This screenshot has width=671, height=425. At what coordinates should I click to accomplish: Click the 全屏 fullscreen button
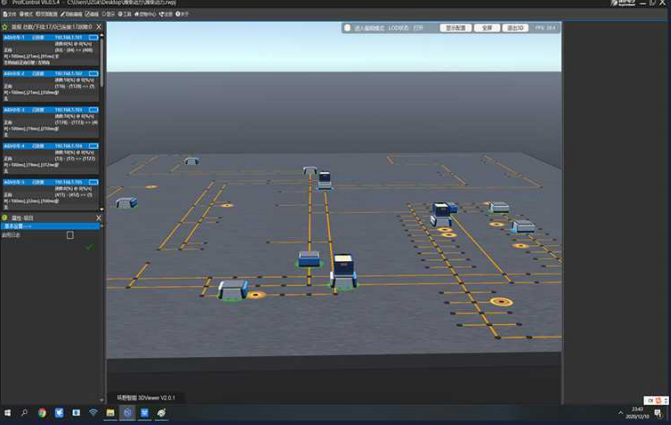[487, 28]
